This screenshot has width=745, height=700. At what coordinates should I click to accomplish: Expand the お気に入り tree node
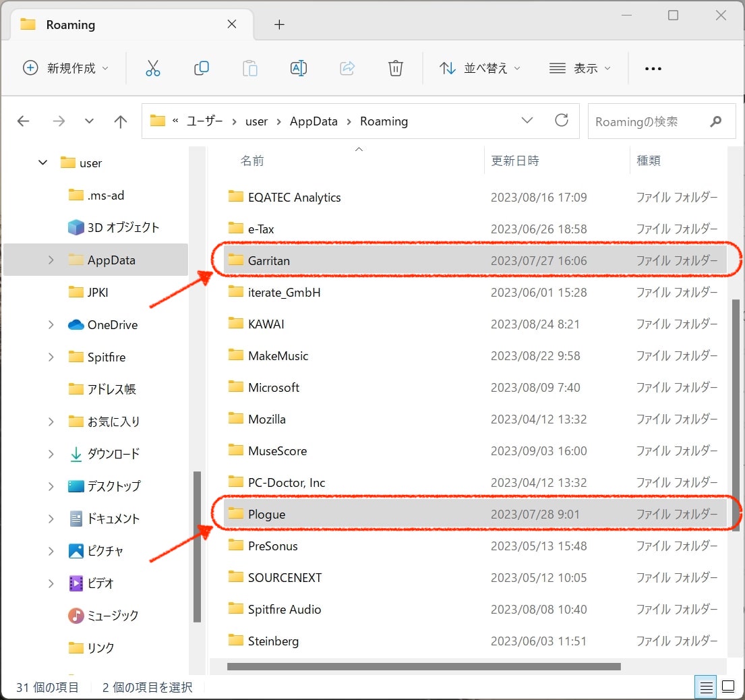tap(51, 421)
